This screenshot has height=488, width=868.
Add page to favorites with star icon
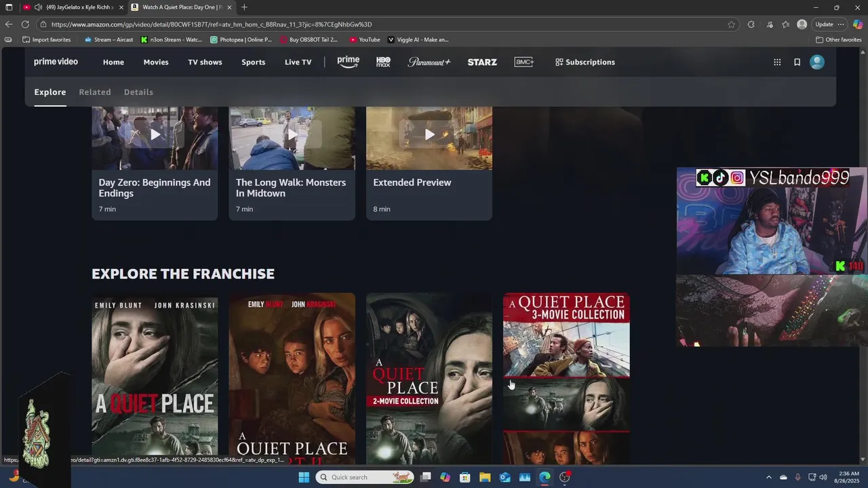point(731,24)
